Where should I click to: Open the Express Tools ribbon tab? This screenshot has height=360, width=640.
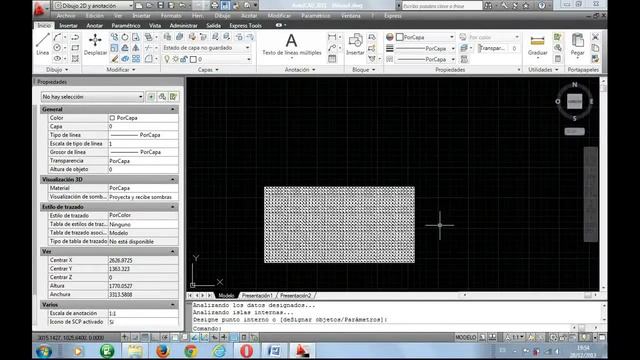pyautogui.click(x=245, y=25)
